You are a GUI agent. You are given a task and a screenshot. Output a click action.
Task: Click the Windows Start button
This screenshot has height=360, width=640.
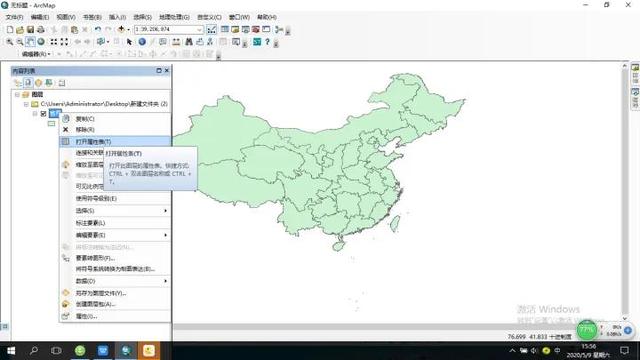tap(11, 351)
